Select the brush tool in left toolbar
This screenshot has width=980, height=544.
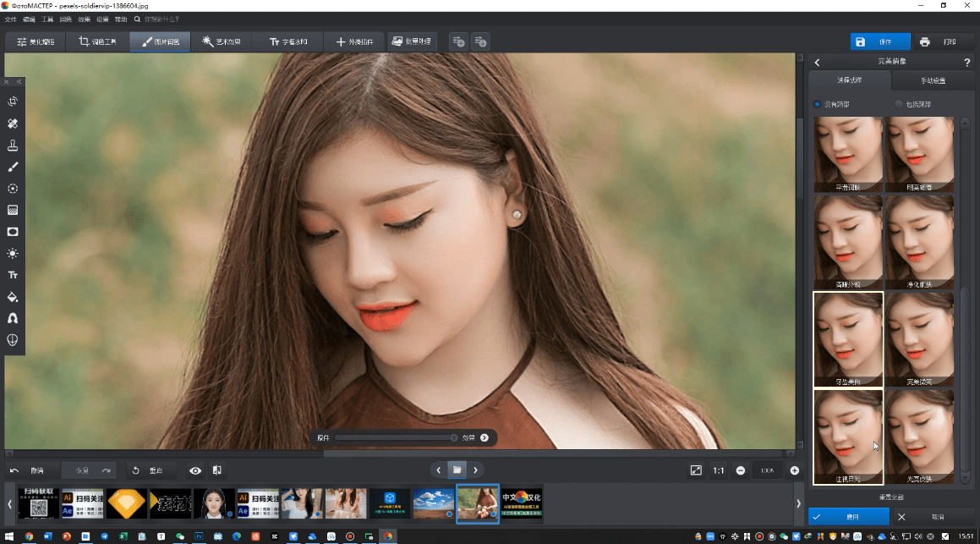click(x=13, y=167)
